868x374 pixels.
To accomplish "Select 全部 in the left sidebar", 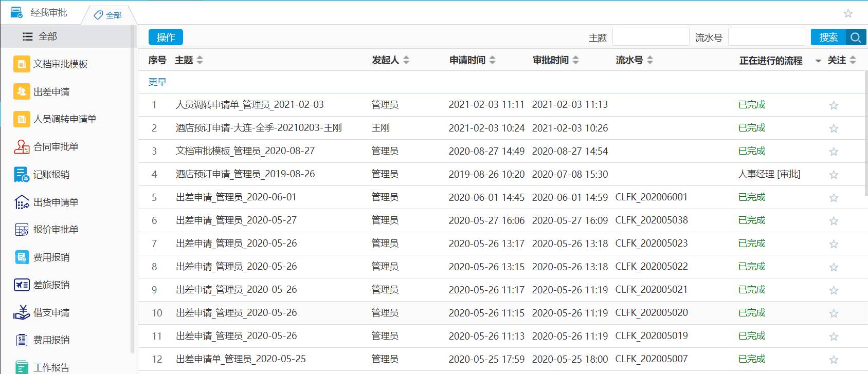I will (47, 36).
